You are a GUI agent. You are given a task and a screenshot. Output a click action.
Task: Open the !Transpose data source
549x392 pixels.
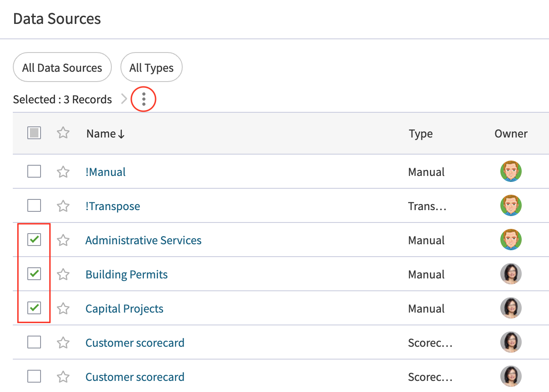pos(113,206)
